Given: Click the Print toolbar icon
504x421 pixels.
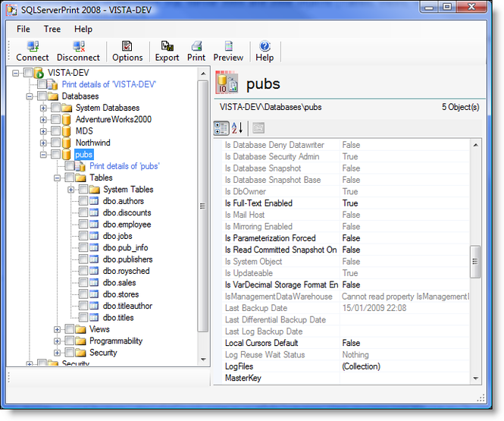Looking at the screenshot, I should point(196,46).
